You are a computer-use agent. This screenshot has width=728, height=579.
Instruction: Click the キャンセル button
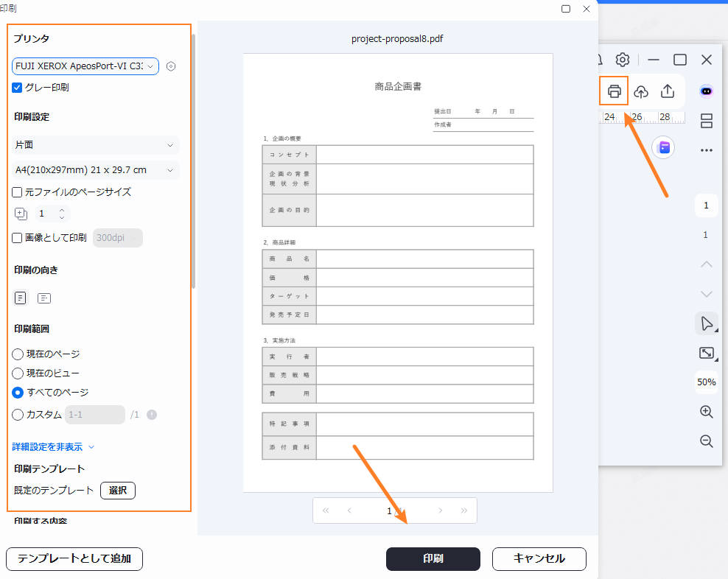pyautogui.click(x=539, y=558)
